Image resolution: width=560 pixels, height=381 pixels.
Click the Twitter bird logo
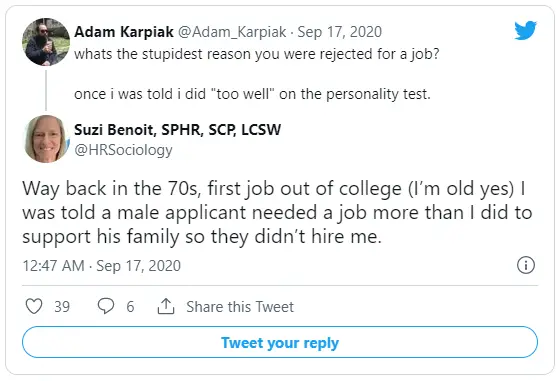point(525,30)
